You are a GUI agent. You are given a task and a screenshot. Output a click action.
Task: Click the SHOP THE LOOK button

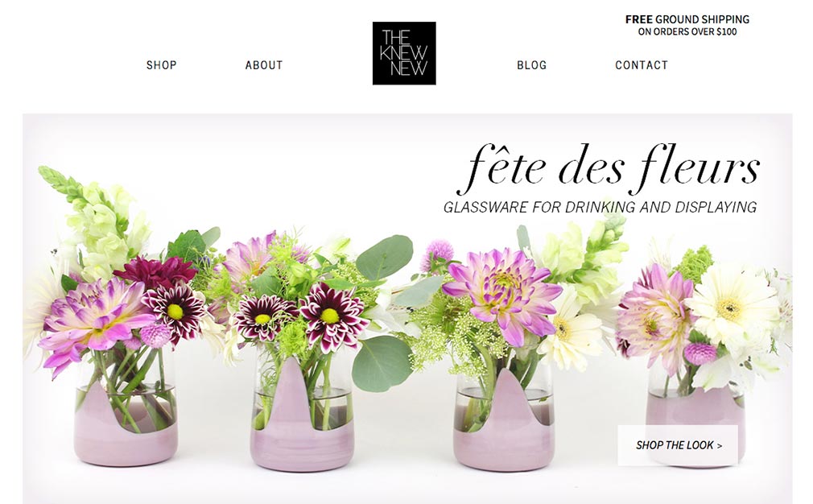click(678, 445)
